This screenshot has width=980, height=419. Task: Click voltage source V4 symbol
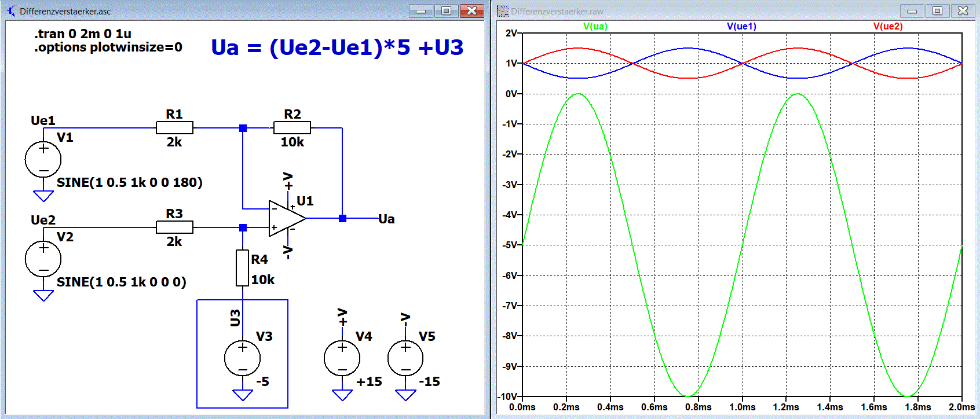point(342,359)
